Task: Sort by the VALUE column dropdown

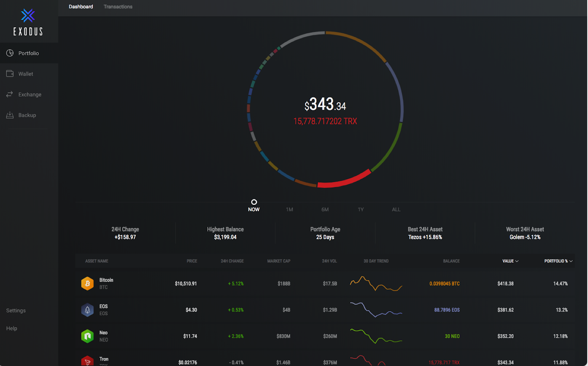Action: click(510, 261)
